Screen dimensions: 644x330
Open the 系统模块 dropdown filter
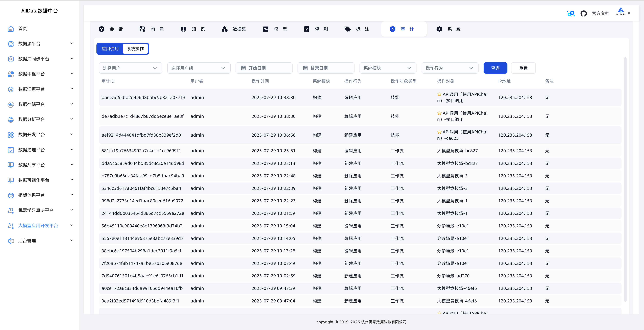[388, 68]
